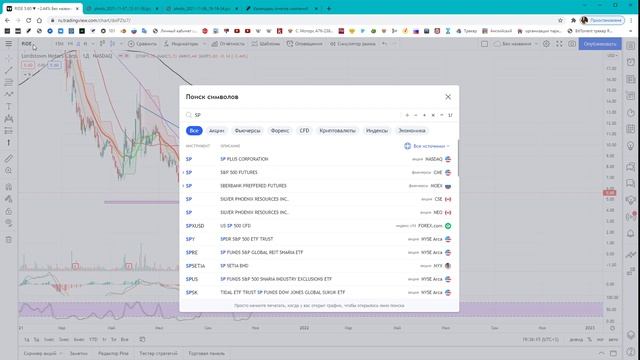Screen dimensions: 640x360
Task: Select the Индексы filter chip
Action: tap(376, 131)
